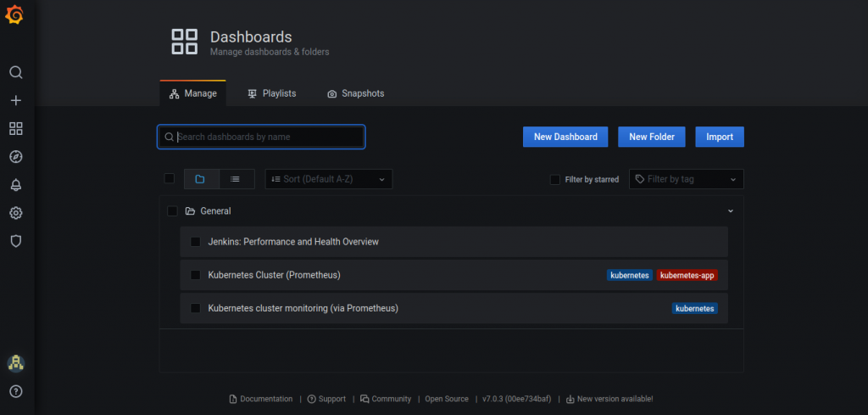Open the Sort (Default A-Z) dropdown
The width and height of the screenshot is (868, 415).
click(x=329, y=179)
